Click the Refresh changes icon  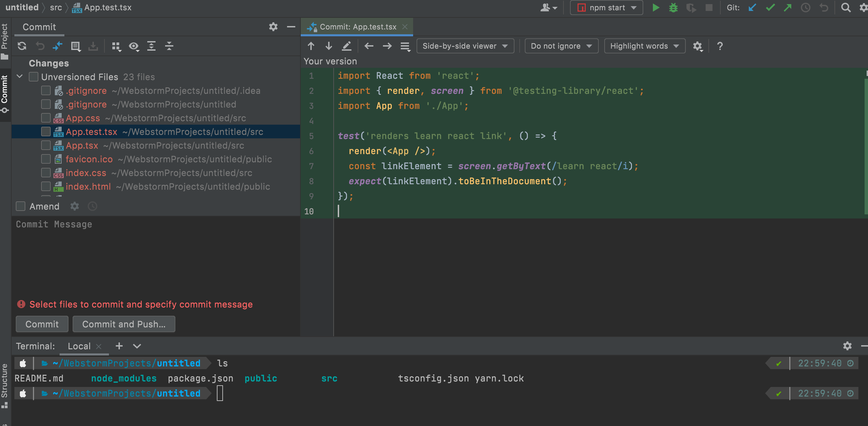point(22,46)
